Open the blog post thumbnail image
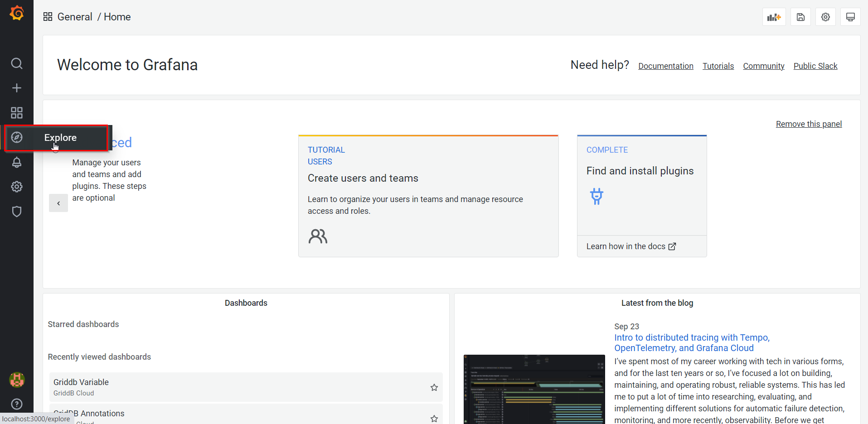This screenshot has height=424, width=868. pos(534,389)
